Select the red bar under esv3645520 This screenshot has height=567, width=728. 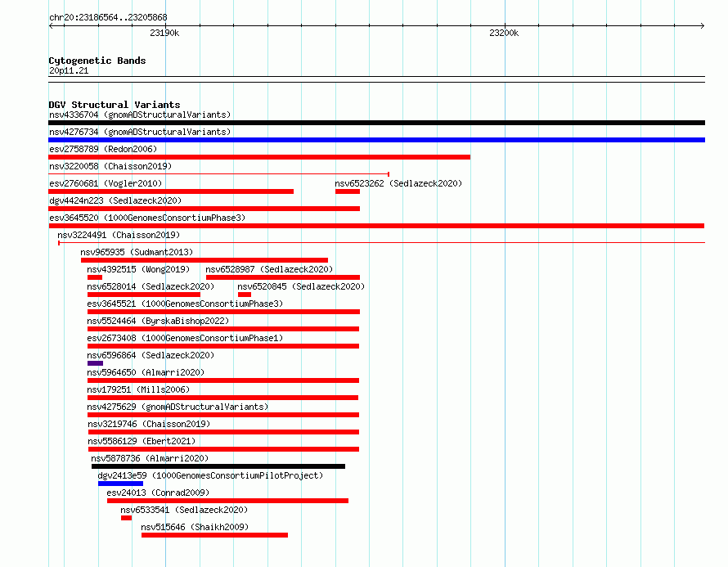coord(376,226)
